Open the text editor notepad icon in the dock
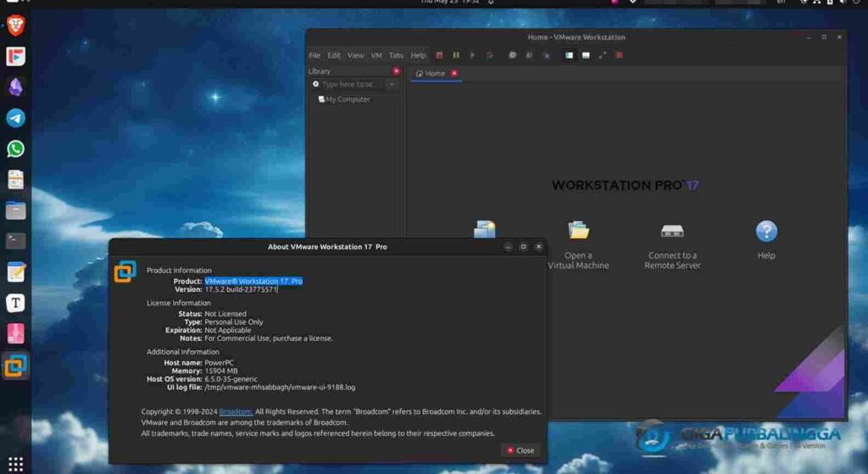The height and width of the screenshot is (474, 868). pos(15,272)
